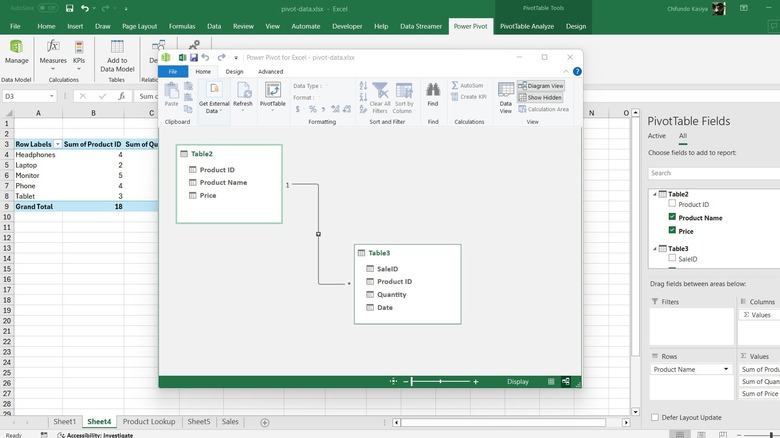Save icon in Power Pivot quick access toolbar

194,58
